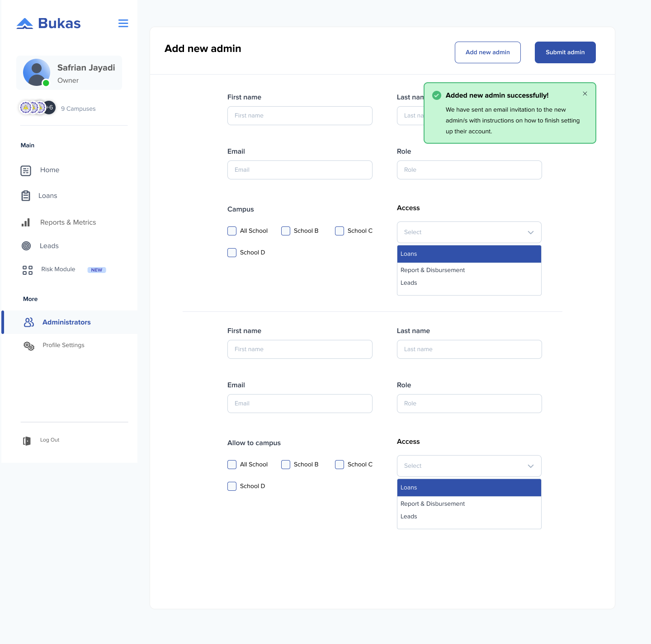
Task: Click the second form's First name field
Action: tap(300, 349)
